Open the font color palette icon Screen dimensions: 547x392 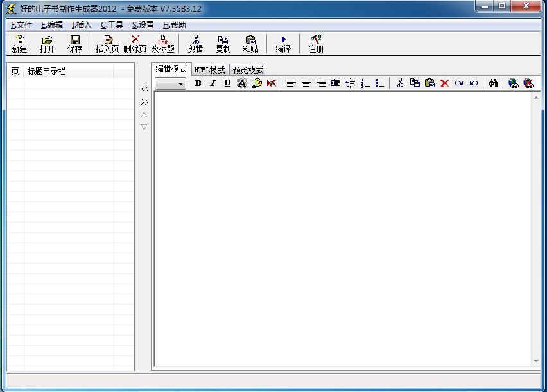257,83
